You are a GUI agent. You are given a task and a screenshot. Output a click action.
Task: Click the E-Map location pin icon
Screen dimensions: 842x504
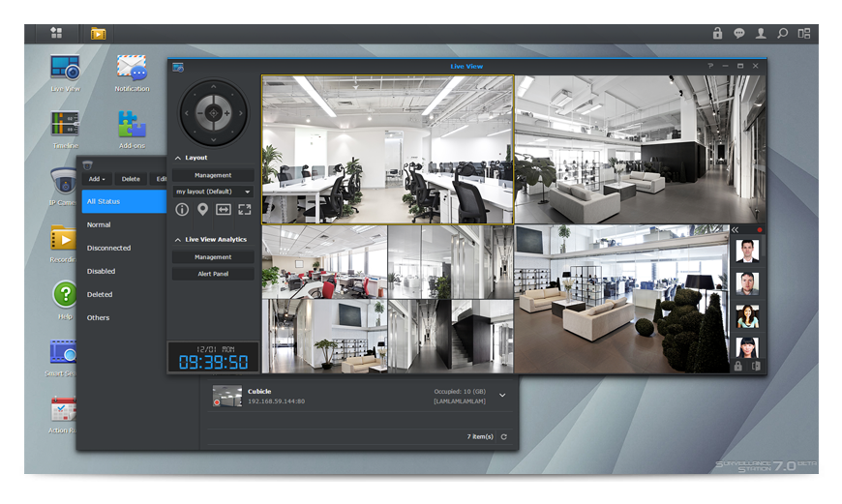(x=203, y=209)
